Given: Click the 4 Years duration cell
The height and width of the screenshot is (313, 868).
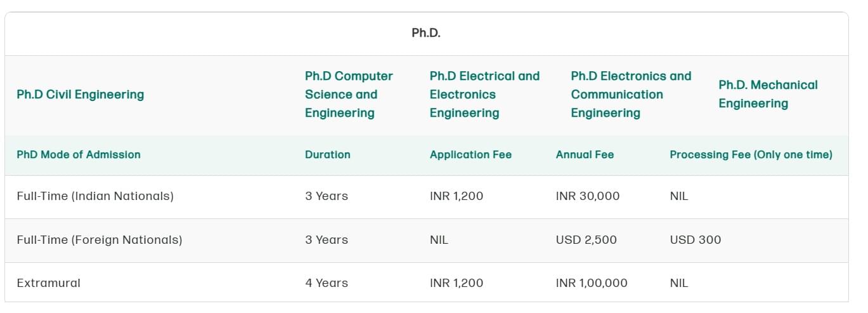Looking at the screenshot, I should [327, 283].
